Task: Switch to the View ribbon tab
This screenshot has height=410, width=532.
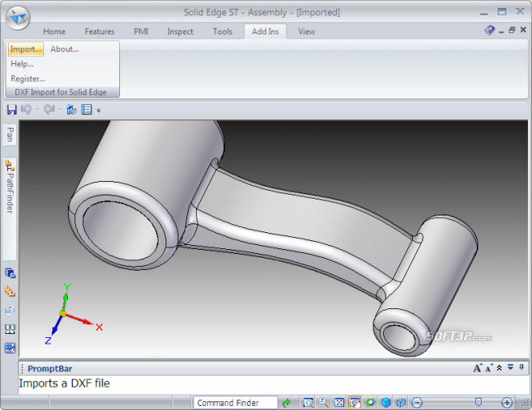Action: coord(306,31)
